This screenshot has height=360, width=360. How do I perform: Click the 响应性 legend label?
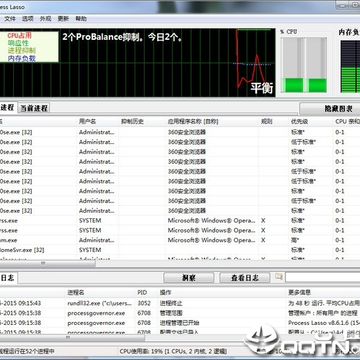[18, 43]
